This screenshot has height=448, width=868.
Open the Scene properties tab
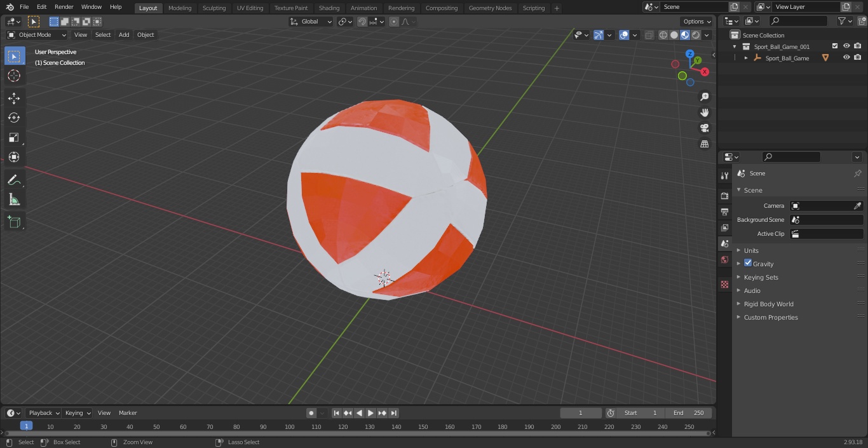point(724,243)
